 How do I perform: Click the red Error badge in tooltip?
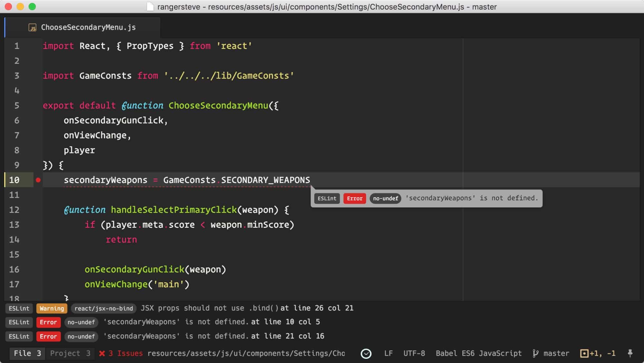[355, 198]
